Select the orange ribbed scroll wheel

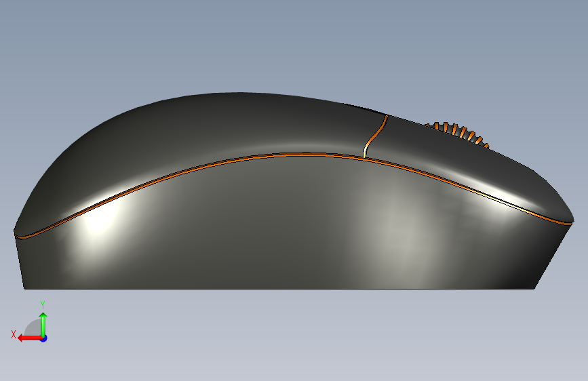point(458,133)
